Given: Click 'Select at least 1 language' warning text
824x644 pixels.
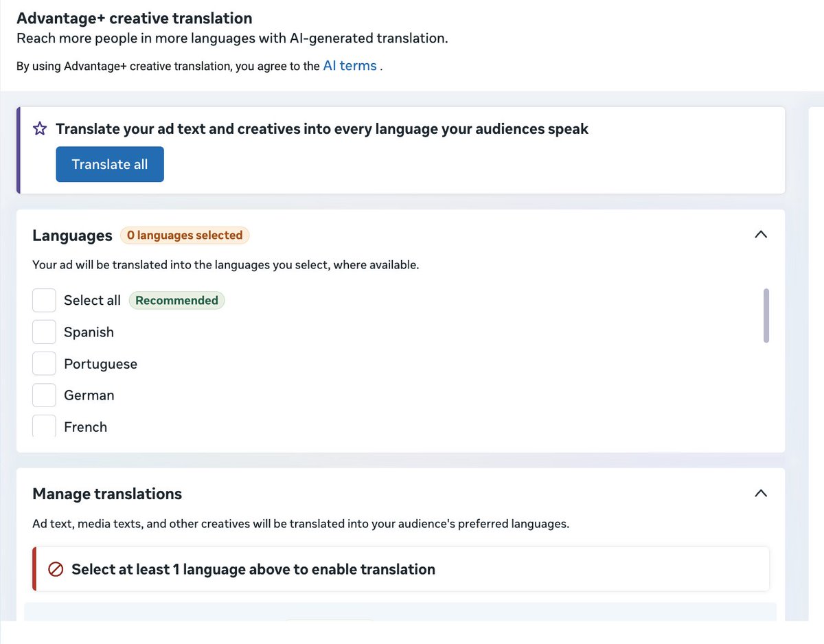Looking at the screenshot, I should (253, 569).
